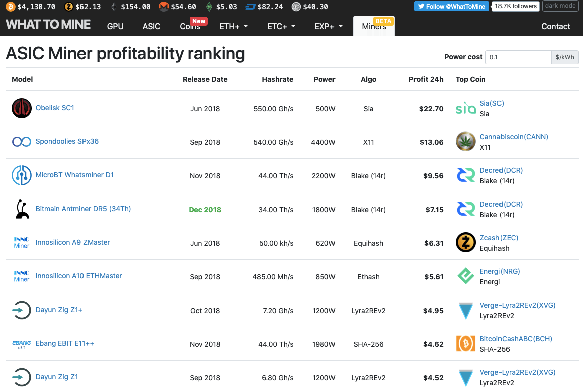This screenshot has width=583, height=392.
Task: Click the Power cost input field
Action: pyautogui.click(x=518, y=57)
